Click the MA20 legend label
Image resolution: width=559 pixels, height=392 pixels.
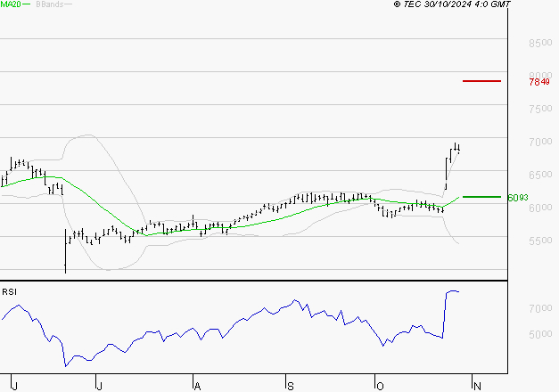click(11, 4)
